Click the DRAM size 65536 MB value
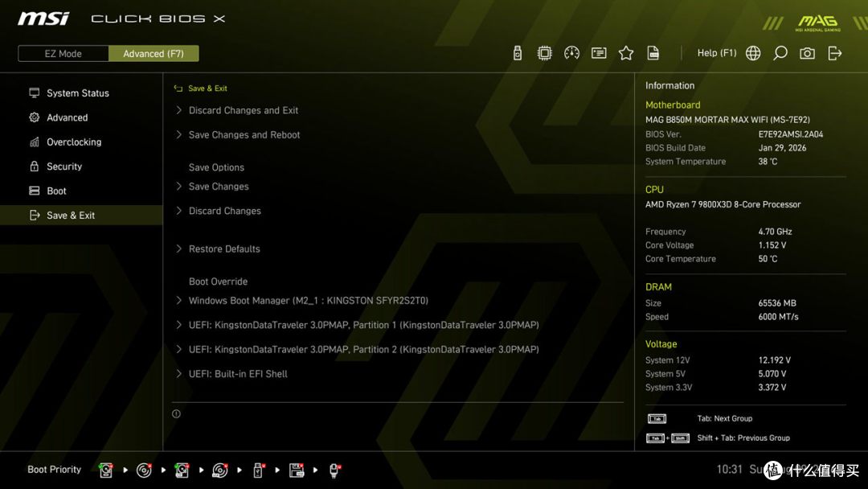 [x=777, y=303]
